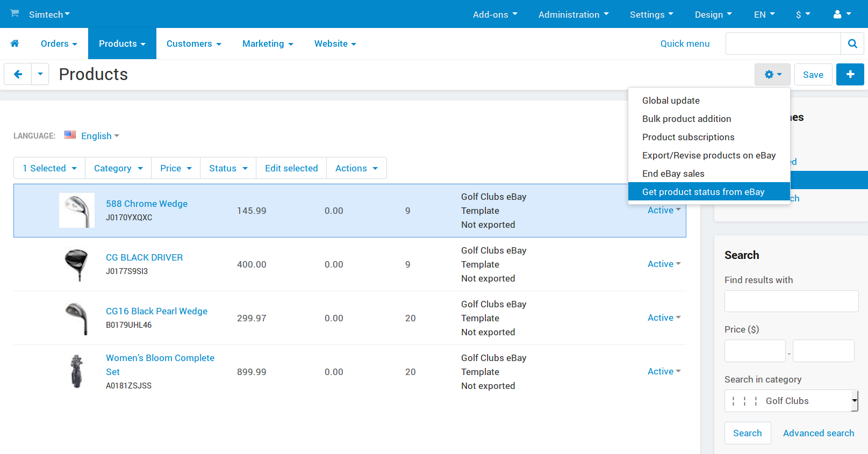Open the gear tools menu button
Viewport: 868px width, 454px height.
click(772, 75)
